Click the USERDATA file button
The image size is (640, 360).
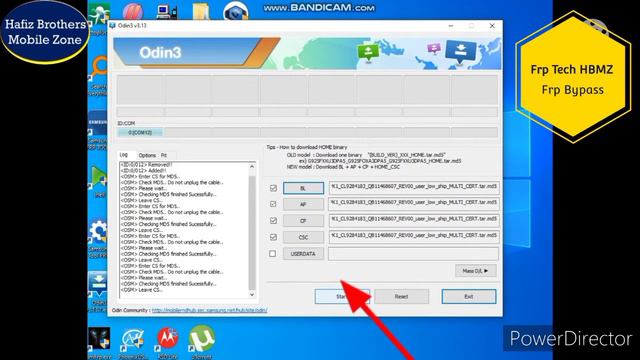303,253
